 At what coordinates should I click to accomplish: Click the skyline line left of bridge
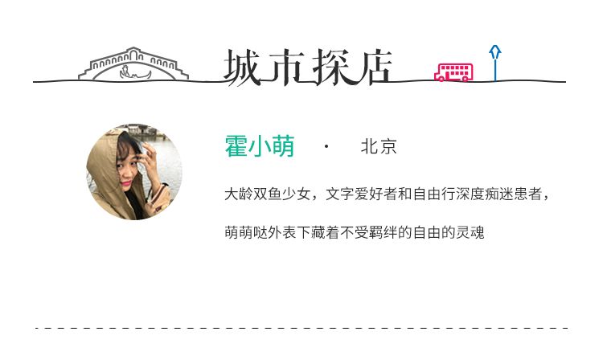pos(55,80)
